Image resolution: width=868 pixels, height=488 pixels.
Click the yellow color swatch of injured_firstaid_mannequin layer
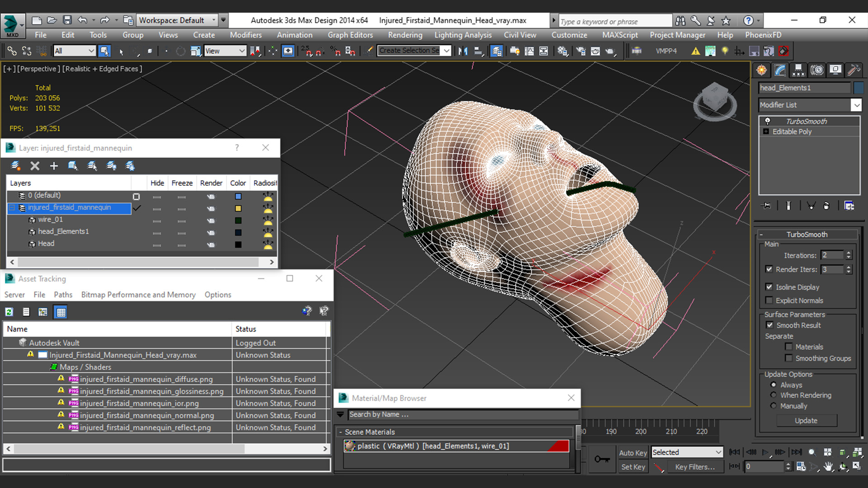tap(238, 208)
